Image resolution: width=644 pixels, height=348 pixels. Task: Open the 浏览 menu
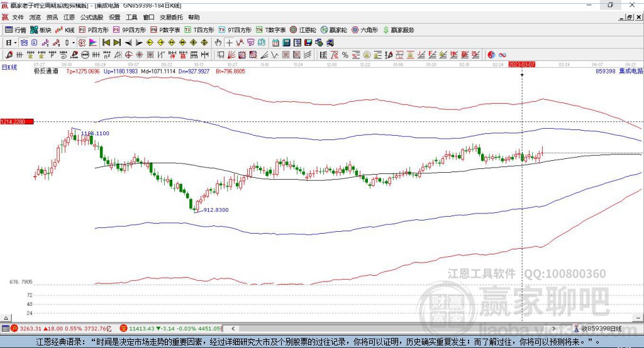click(x=35, y=17)
